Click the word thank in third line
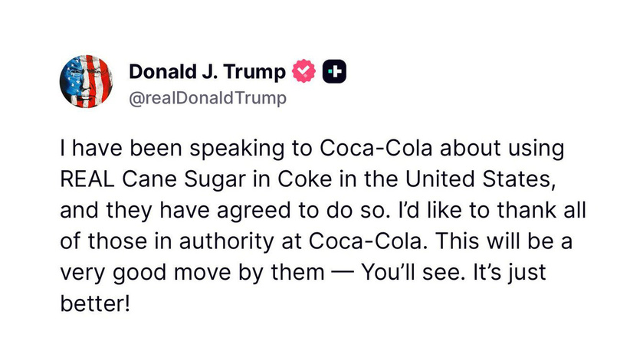 tap(527, 210)
